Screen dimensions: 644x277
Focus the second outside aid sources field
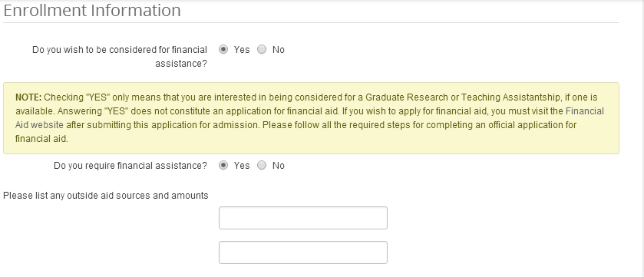303,252
